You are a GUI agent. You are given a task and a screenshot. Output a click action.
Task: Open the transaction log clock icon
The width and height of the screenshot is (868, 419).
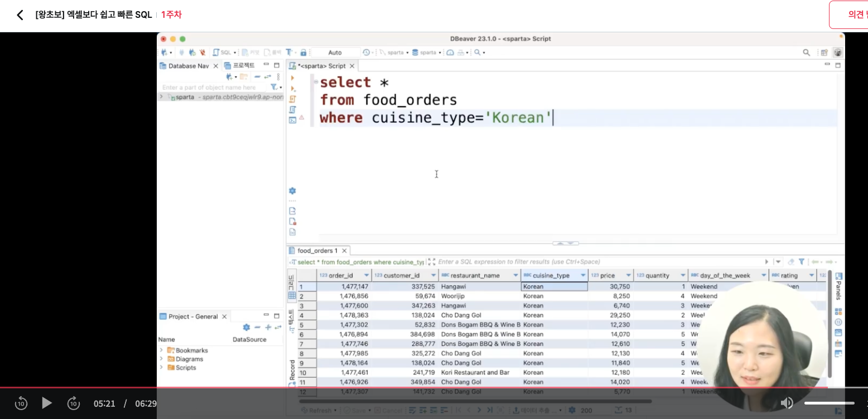point(366,52)
